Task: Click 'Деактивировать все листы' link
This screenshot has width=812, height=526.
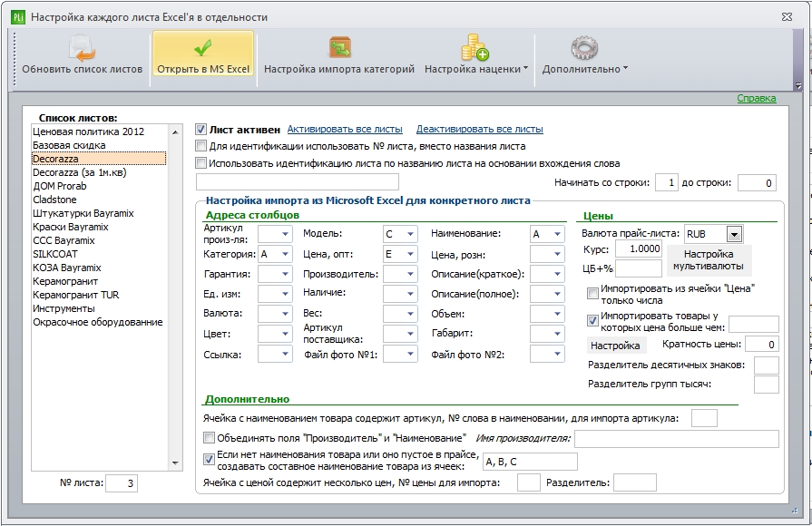Action: [480, 129]
